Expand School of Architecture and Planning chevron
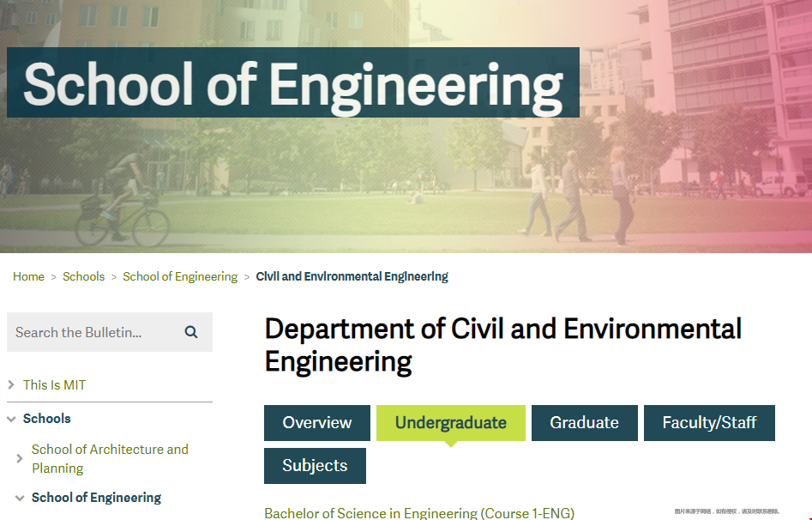This screenshot has height=520, width=812. [20, 458]
